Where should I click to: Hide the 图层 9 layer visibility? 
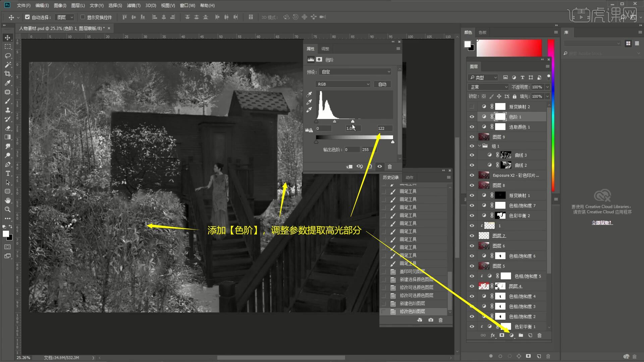(472, 137)
